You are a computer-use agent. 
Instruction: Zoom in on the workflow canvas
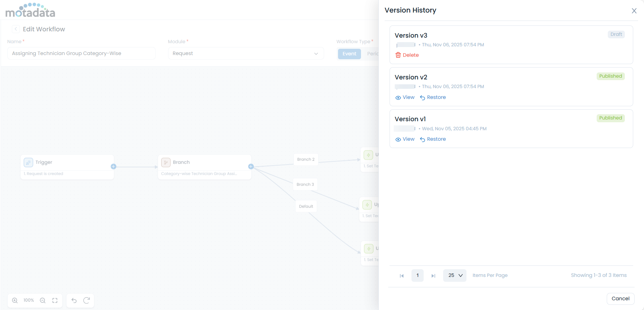15,300
